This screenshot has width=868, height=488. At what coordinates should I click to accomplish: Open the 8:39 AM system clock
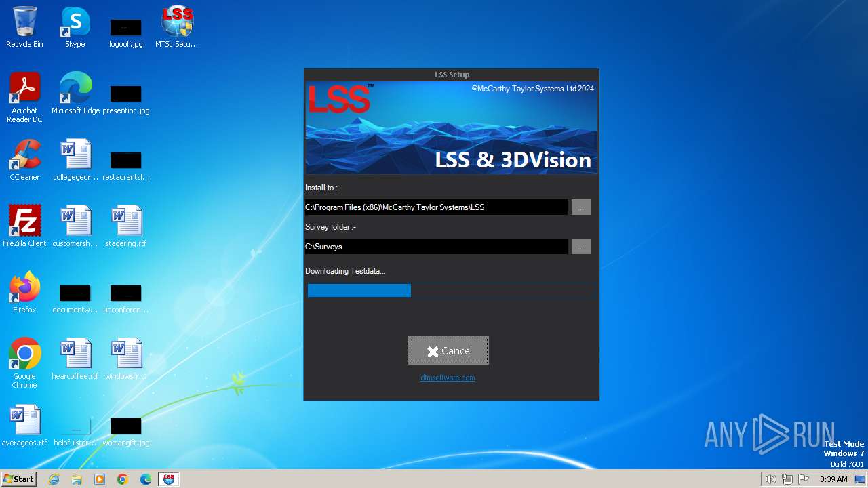(833, 479)
